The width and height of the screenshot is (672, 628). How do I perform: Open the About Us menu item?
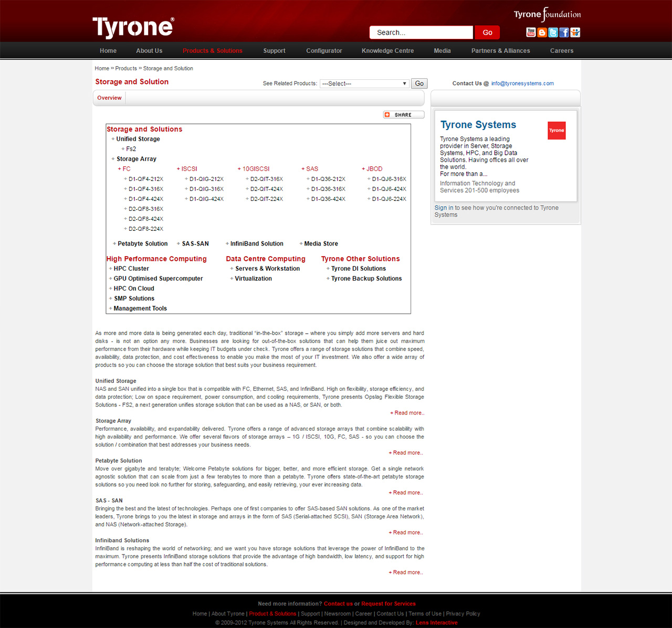pos(149,51)
